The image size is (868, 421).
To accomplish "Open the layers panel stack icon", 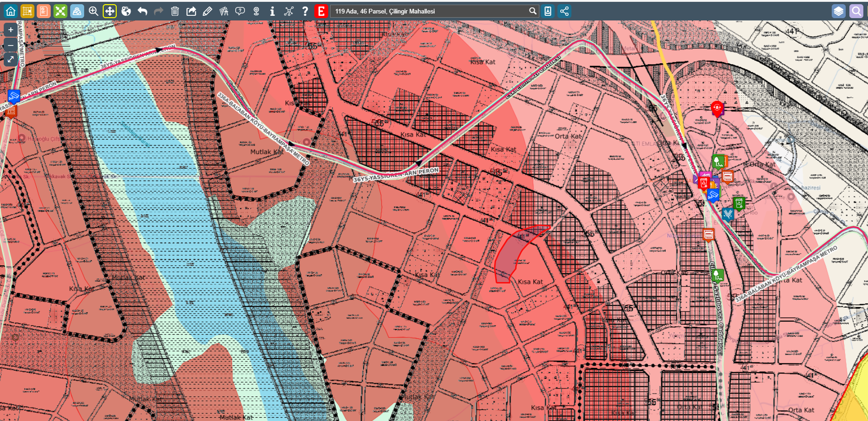I will [838, 11].
